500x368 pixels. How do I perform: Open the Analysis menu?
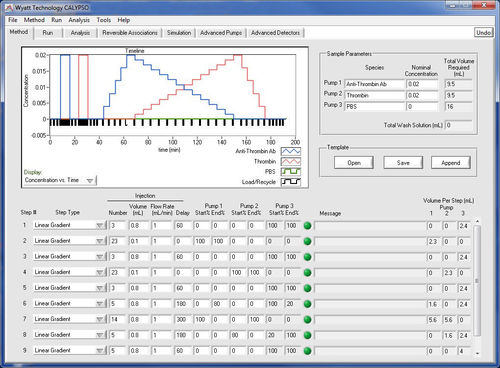[79, 20]
